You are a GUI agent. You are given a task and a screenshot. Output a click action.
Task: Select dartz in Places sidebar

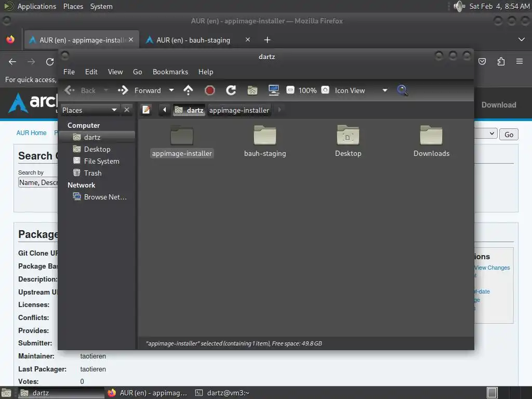[x=97, y=137]
